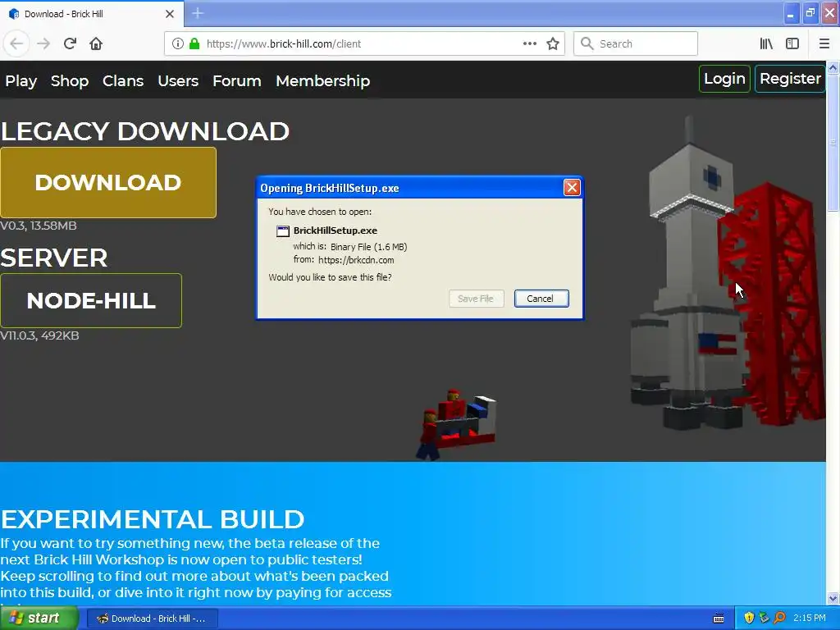Click the search magnifier icon
The height and width of the screenshot is (630, 840).
click(587, 43)
